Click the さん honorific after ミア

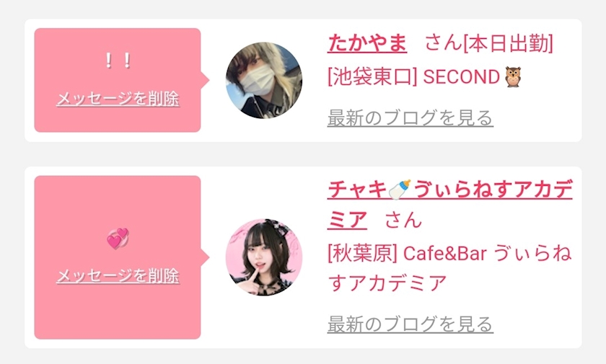tap(403, 221)
